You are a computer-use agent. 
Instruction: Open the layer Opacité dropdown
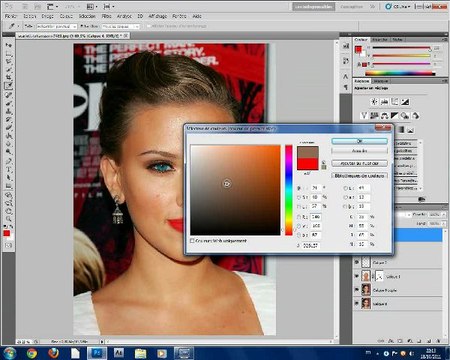[x=443, y=214]
